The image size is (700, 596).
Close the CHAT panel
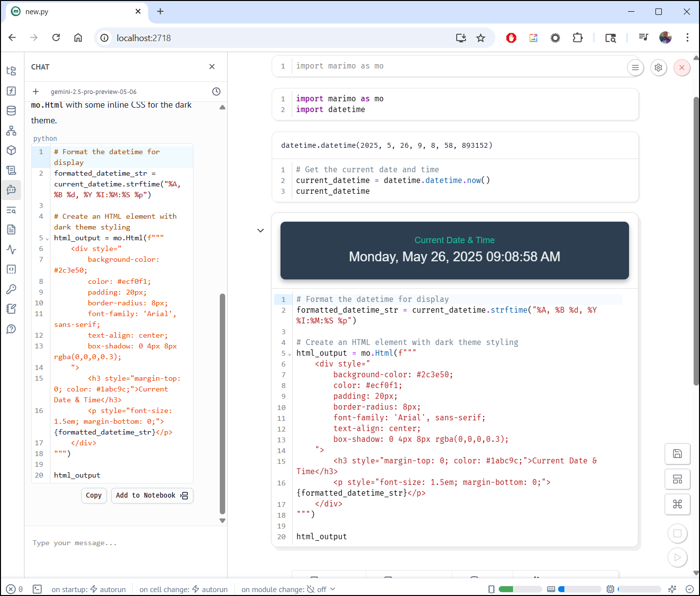(x=212, y=67)
